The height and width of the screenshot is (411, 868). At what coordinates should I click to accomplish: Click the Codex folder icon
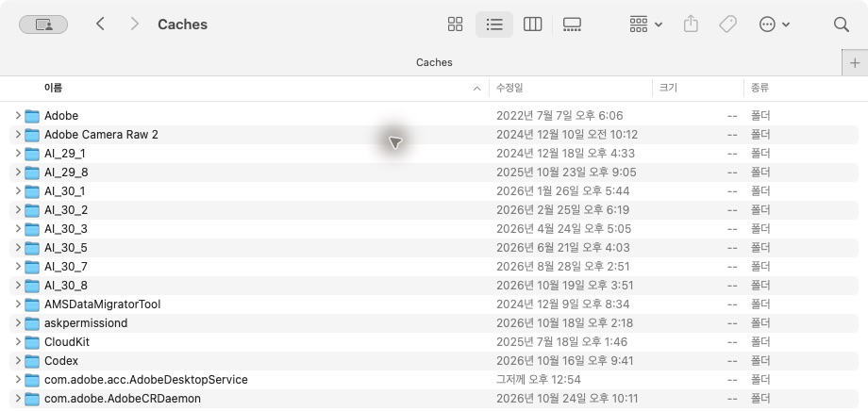point(32,361)
